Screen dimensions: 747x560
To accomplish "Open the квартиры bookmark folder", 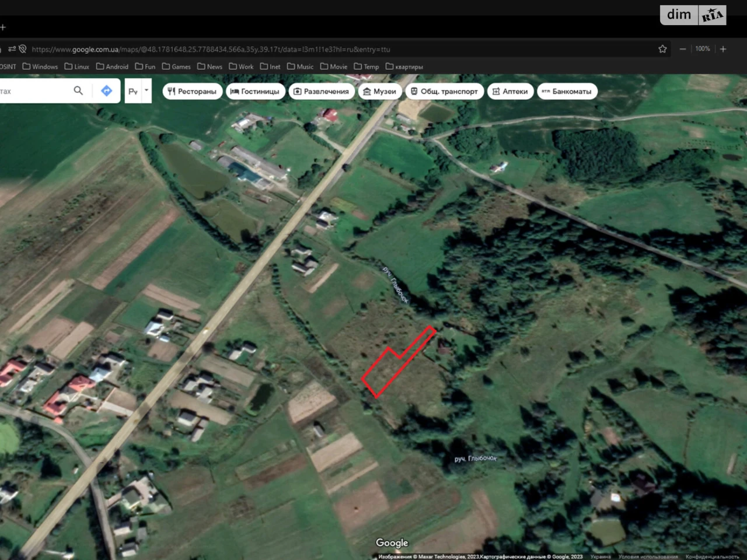I will tap(404, 66).
